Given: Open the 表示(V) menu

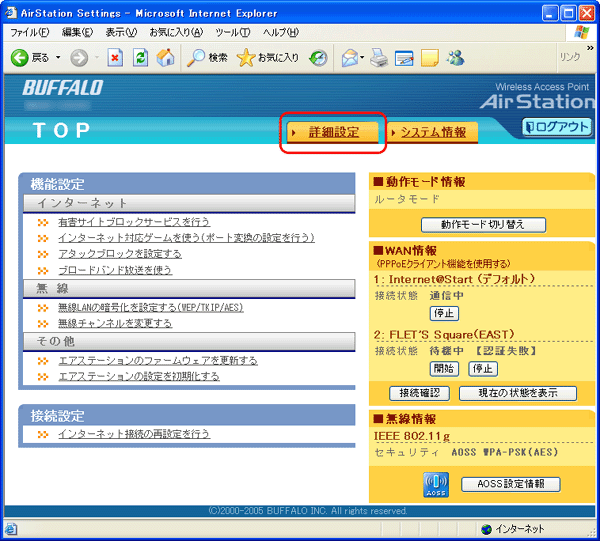Looking at the screenshot, I should pyautogui.click(x=121, y=33).
